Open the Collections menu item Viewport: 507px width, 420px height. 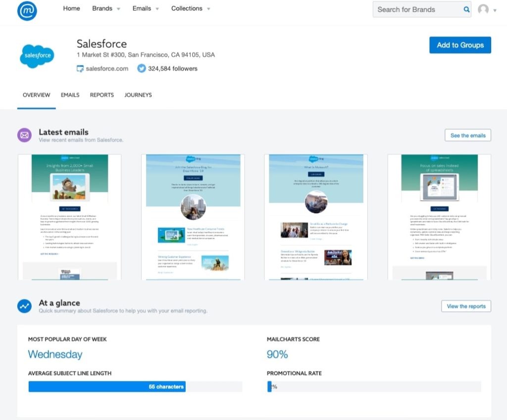pyautogui.click(x=187, y=8)
